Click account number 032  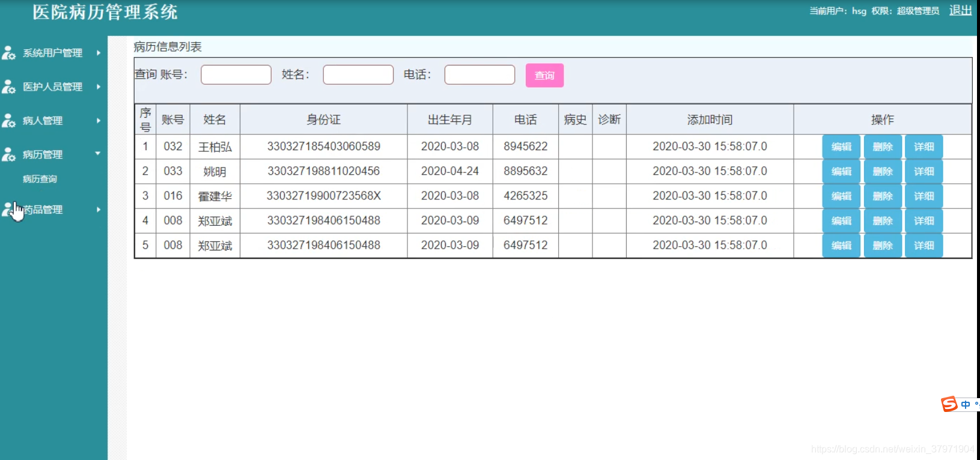(x=173, y=146)
